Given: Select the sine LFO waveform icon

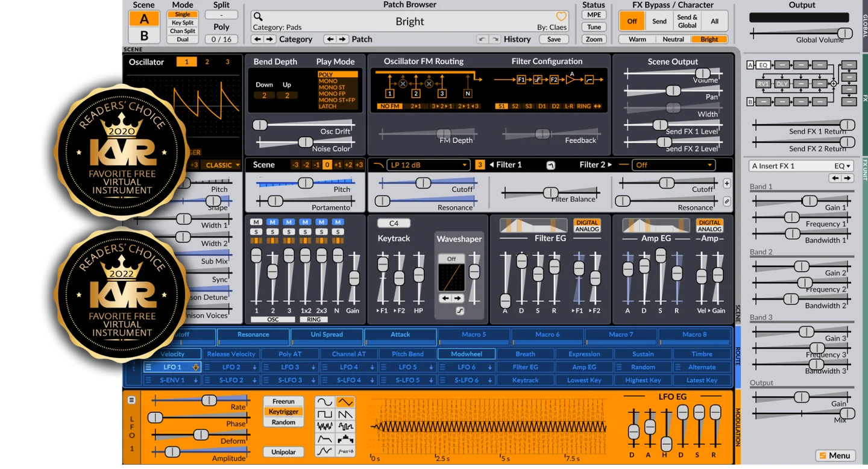Looking at the screenshot, I should coord(324,402).
